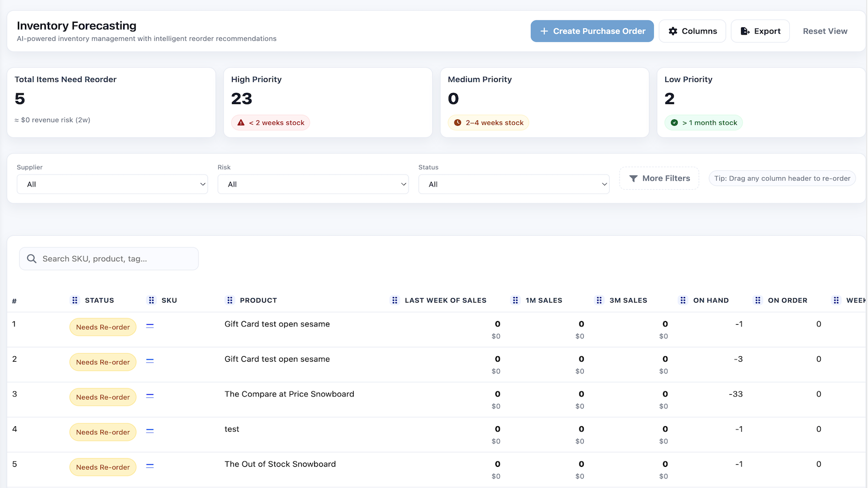Click inside the SKU search field
Image resolution: width=868 pixels, height=488 pixels.
pos(108,259)
